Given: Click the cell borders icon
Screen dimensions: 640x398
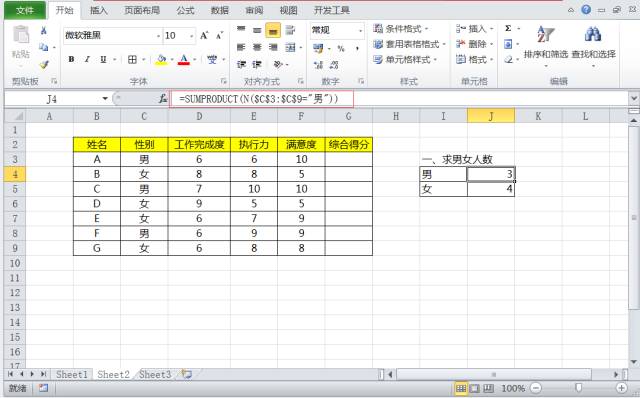Looking at the screenshot, I should 132,60.
